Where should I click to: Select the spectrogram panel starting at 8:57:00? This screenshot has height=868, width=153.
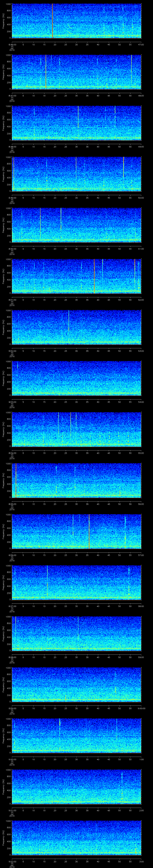76,583
